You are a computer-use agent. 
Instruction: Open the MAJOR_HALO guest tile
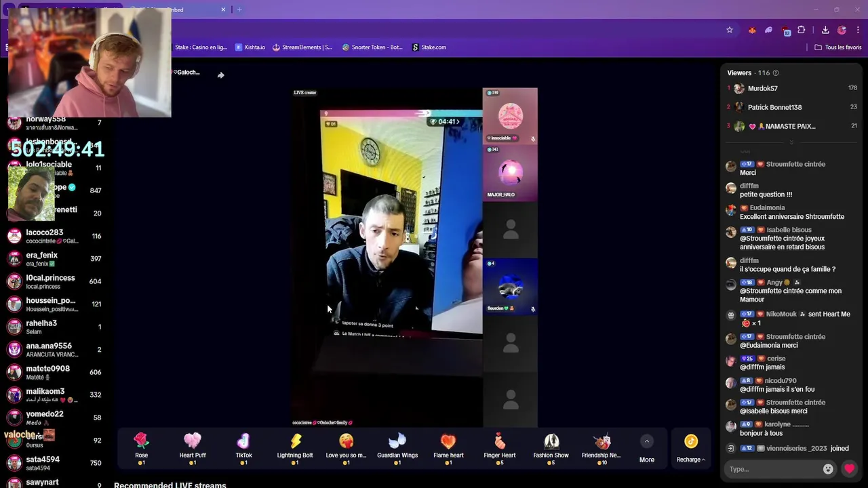click(x=510, y=173)
